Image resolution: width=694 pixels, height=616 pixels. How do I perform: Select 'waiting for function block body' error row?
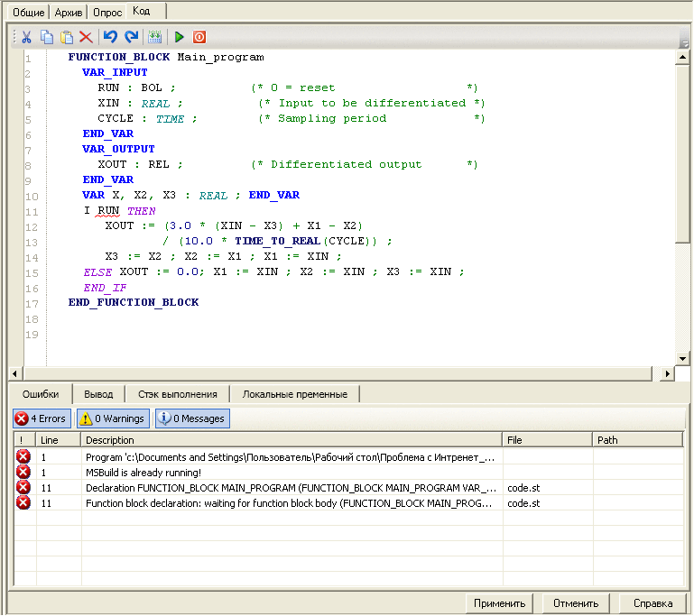348,502
